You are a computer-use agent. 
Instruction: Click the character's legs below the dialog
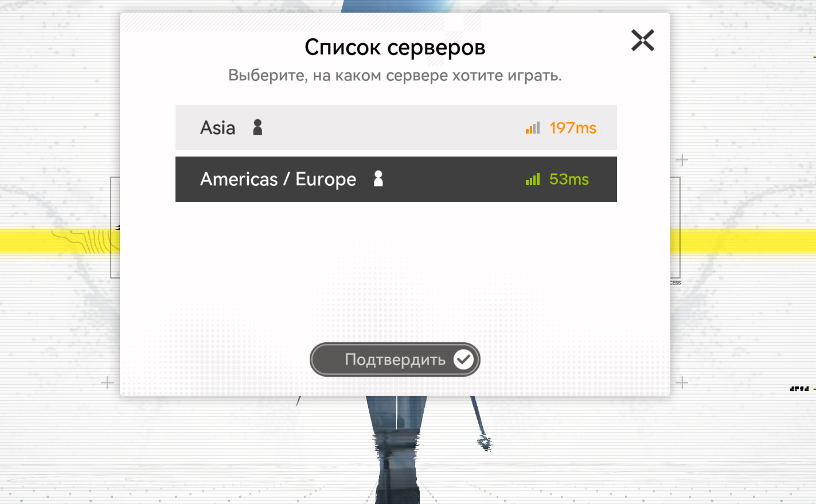pyautogui.click(x=397, y=450)
